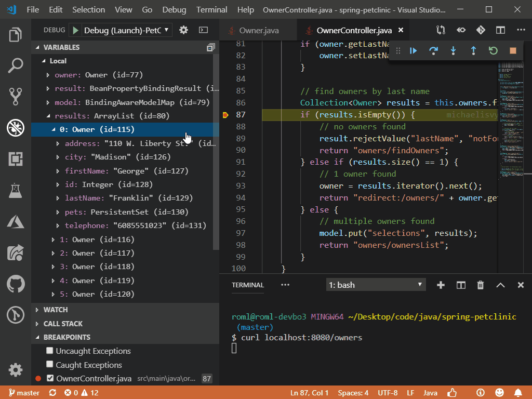Select the Azure icon in the activity bar
The image size is (532, 399).
click(x=15, y=221)
